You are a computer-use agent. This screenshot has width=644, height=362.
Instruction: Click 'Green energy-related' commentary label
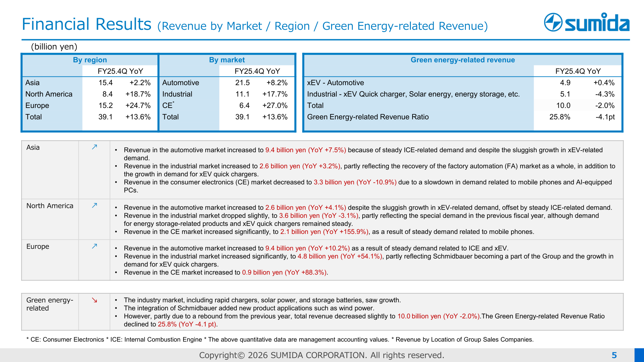click(50, 304)
